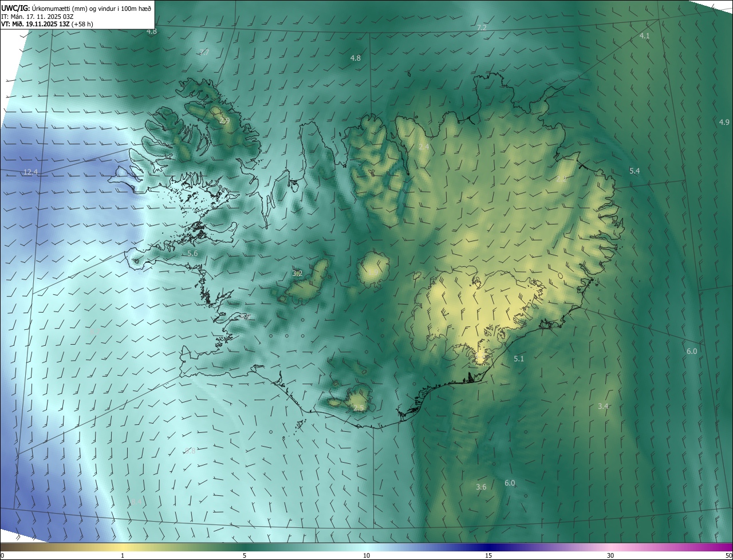733x560 pixels.
Task: Click the 5.4 value off the east coast
Action: coord(635,171)
